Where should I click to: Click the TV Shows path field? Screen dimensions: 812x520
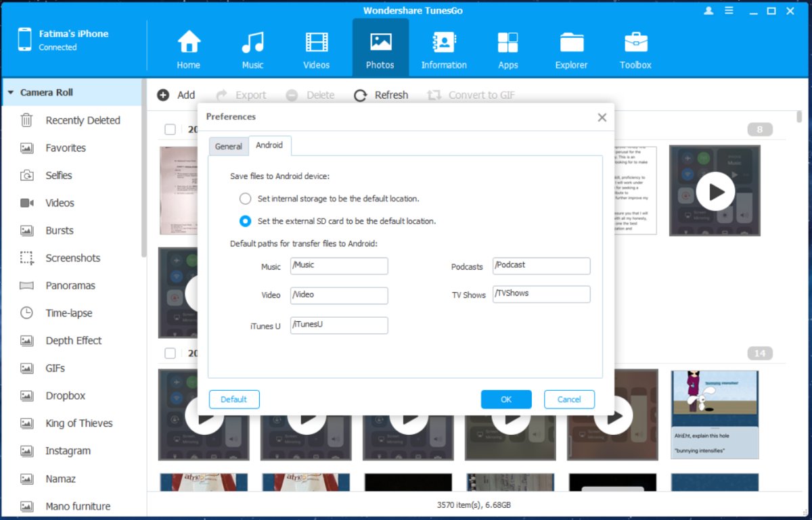pyautogui.click(x=541, y=294)
